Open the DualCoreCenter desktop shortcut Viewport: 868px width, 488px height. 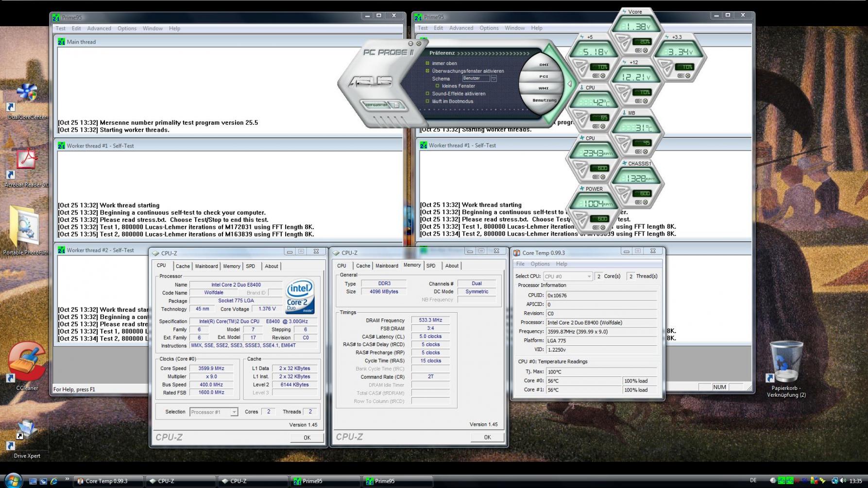(x=27, y=101)
